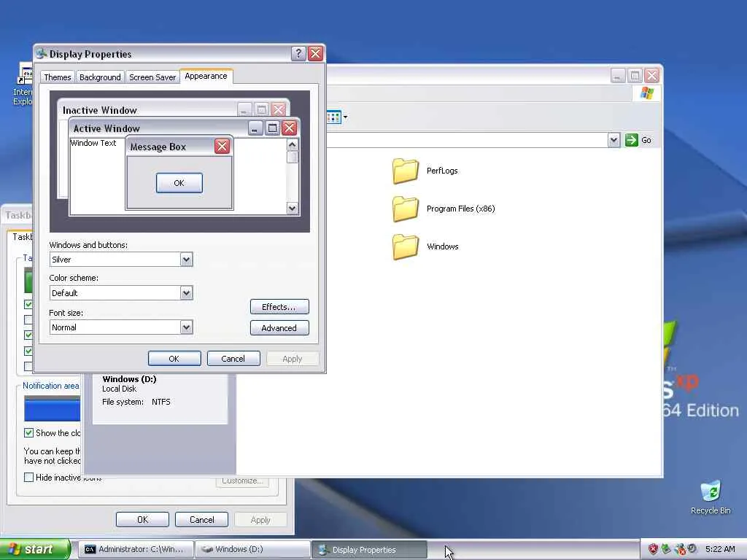Click the 'Notification area' group label
747x560 pixels.
tap(51, 386)
